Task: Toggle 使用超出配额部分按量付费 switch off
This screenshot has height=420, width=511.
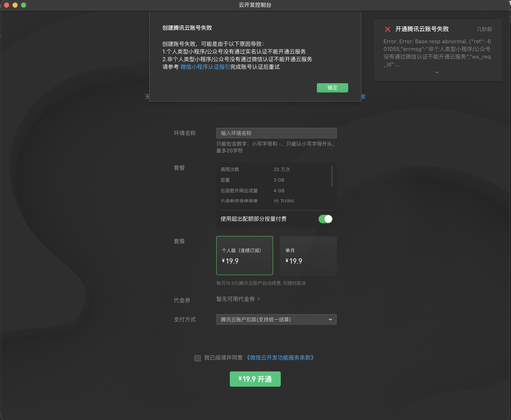Action: (x=325, y=219)
